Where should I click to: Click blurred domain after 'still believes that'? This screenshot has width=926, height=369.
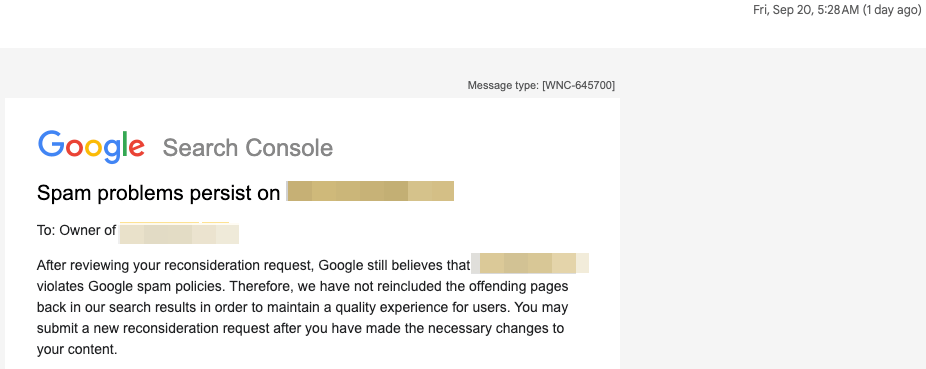pos(530,263)
